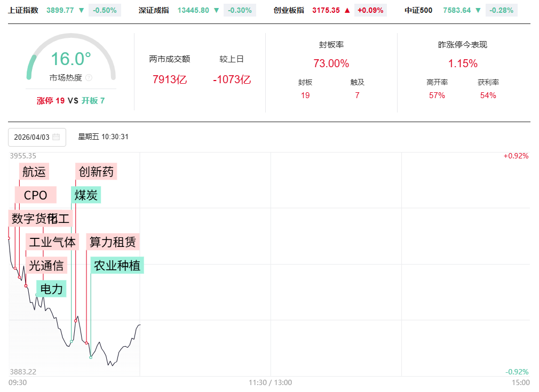Screen dimensions: 539x392
Task: Click the down arrow next to 中证500 value
Action: 478,10
